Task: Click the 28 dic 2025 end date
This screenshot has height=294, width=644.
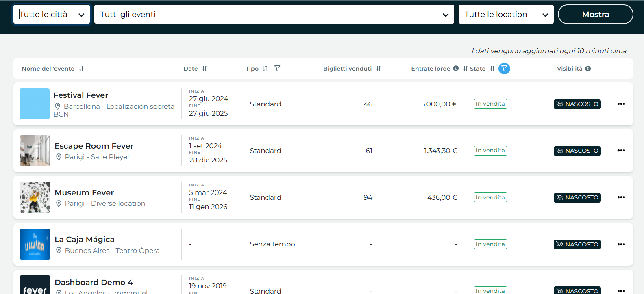Action: click(x=208, y=160)
